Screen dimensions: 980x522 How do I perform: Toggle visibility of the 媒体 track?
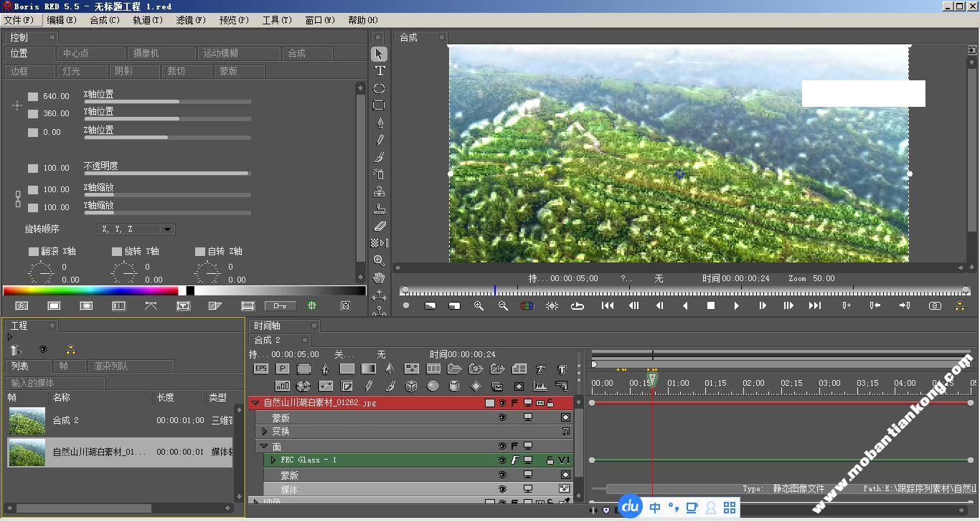tap(502, 489)
